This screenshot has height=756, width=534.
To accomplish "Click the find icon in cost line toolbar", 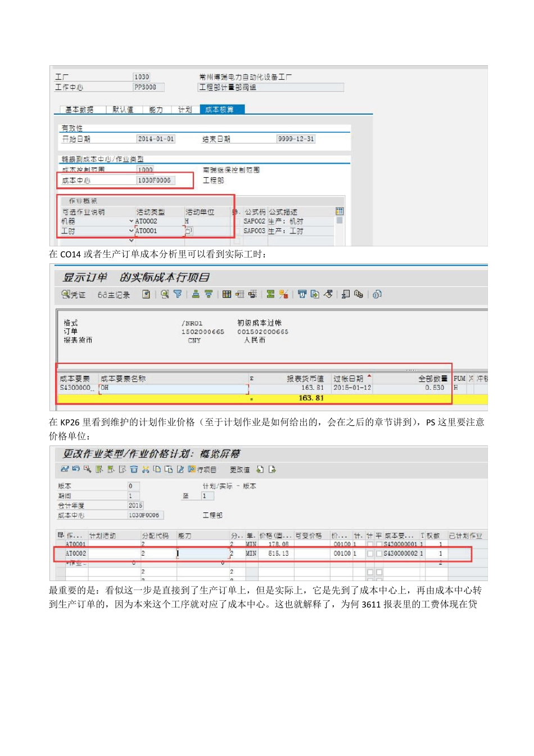I will pos(165,294).
